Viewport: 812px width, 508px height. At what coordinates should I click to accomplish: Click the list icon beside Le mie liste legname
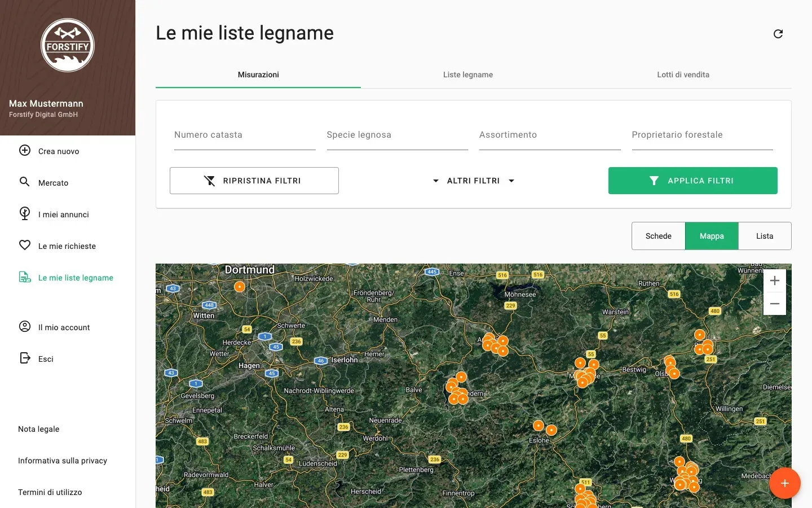pos(25,277)
